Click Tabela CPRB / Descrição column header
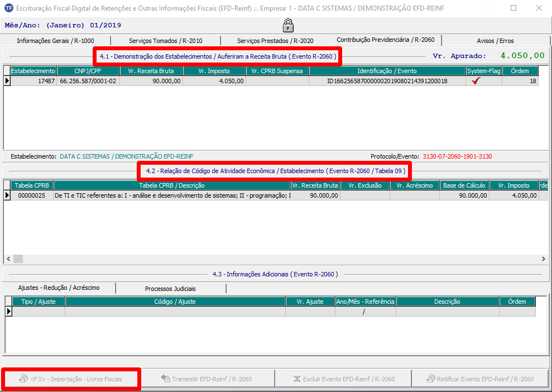 172,185
